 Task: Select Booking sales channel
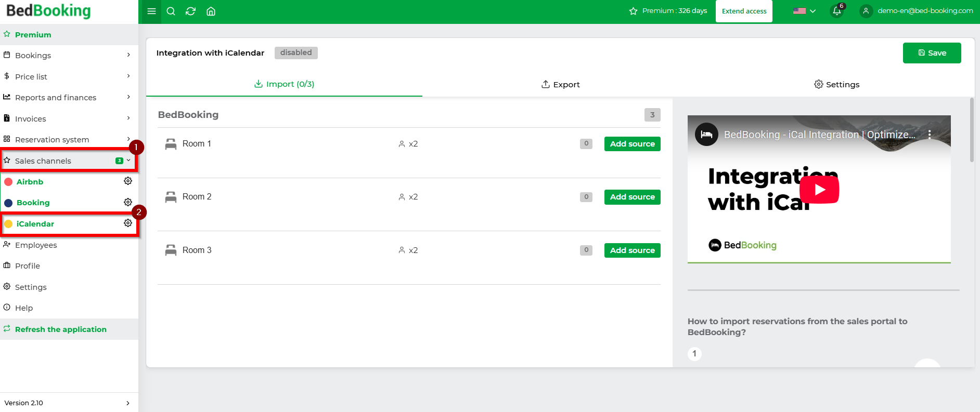pos(33,203)
